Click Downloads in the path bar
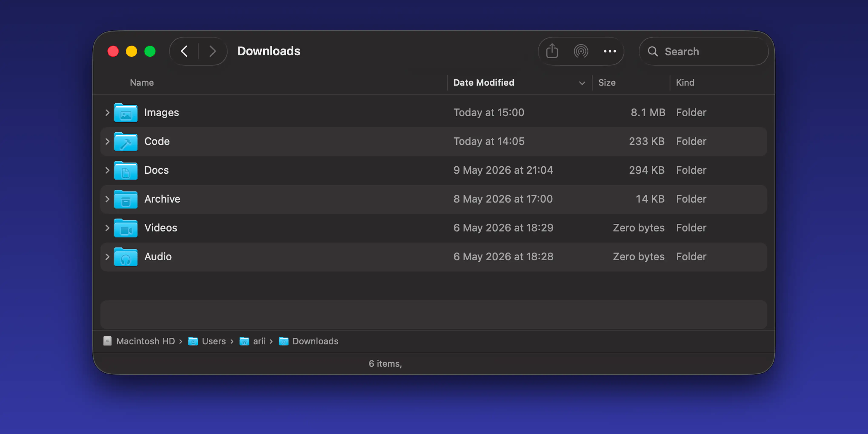This screenshot has height=434, width=868. (315, 341)
